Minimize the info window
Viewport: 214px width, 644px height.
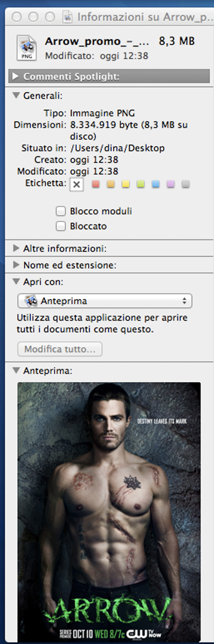coord(33,17)
